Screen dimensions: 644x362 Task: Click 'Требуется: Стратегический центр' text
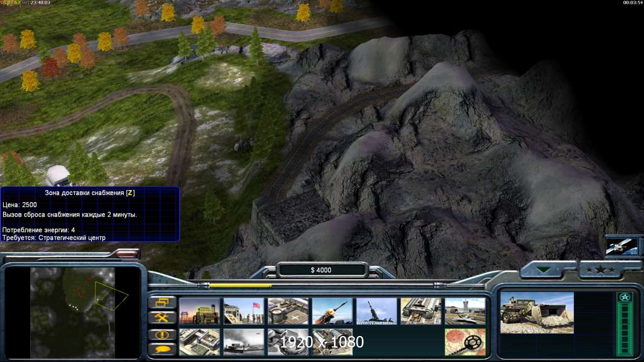[54, 238]
